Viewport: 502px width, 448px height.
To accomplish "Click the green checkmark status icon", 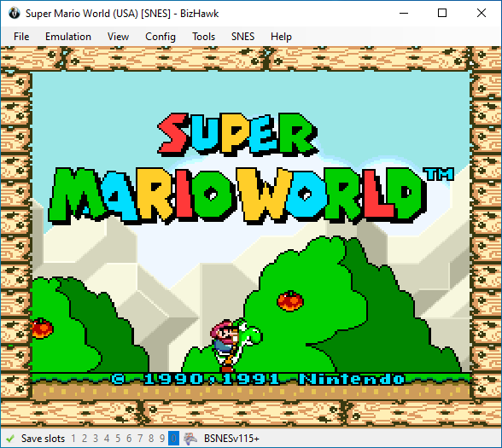I will (x=10, y=438).
